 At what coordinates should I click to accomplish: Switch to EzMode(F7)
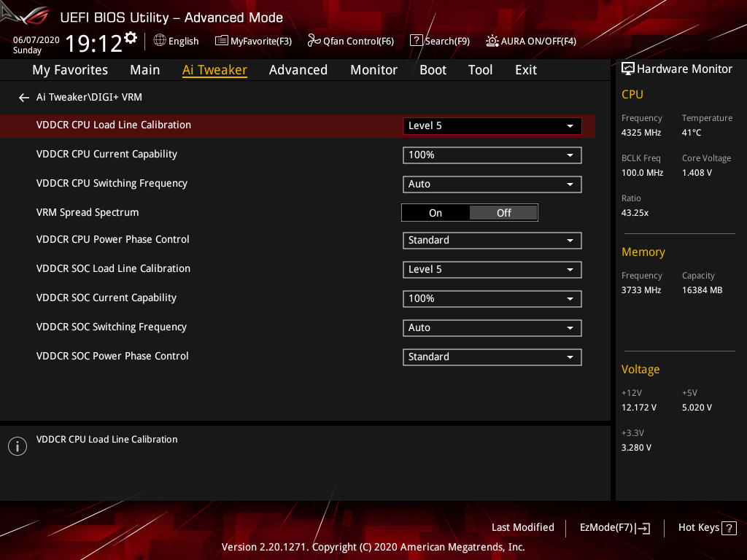[614, 528]
